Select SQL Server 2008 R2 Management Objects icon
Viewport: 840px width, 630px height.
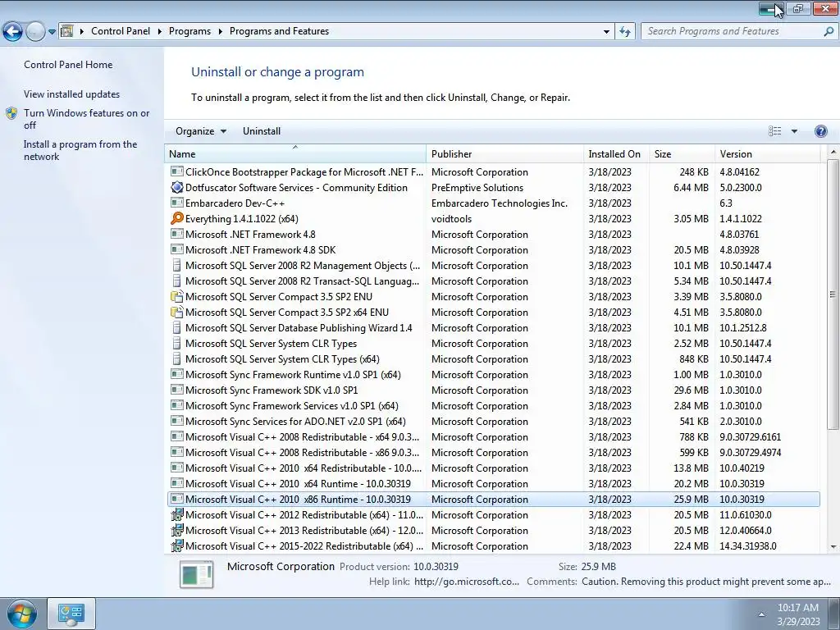(177, 265)
